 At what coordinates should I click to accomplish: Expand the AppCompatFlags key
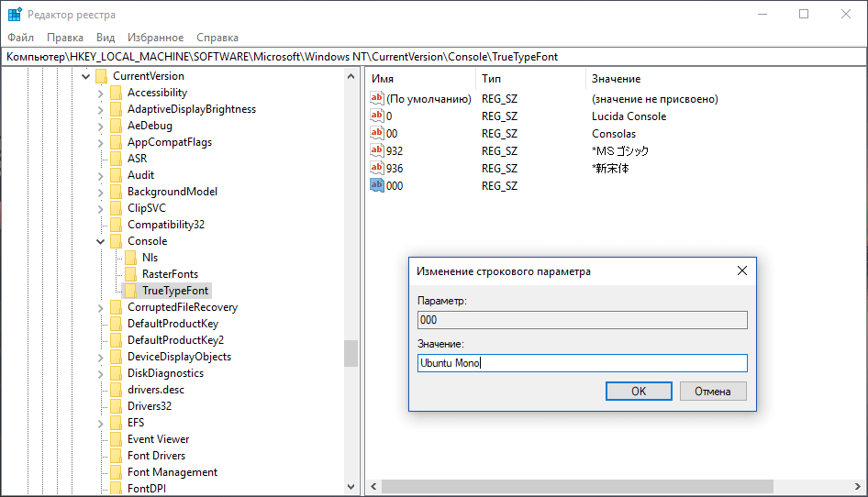(101, 142)
